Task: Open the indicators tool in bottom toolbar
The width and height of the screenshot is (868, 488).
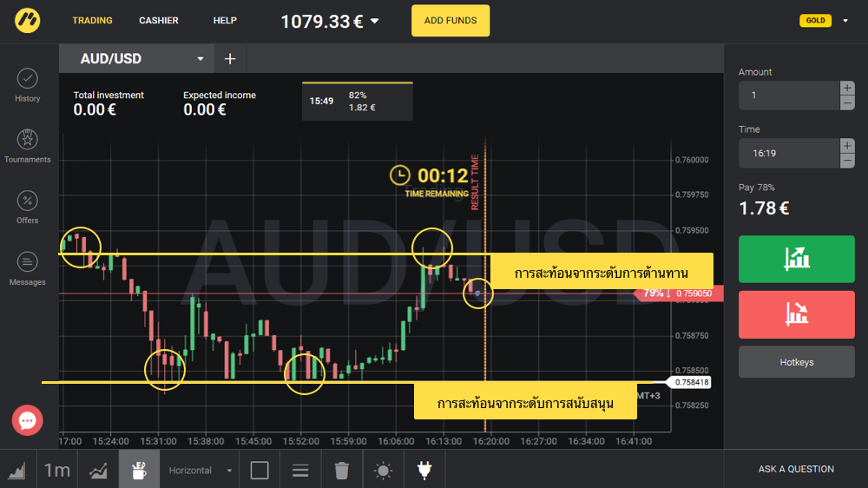Action: click(x=98, y=471)
